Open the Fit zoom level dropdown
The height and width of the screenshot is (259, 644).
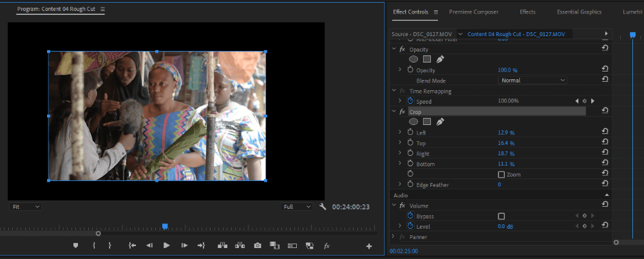pos(26,207)
